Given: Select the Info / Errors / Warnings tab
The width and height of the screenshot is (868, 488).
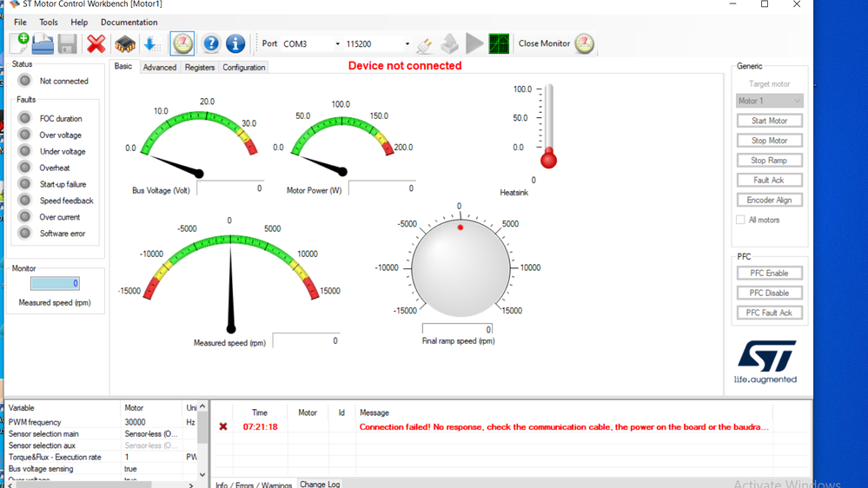Looking at the screenshot, I should (x=254, y=485).
